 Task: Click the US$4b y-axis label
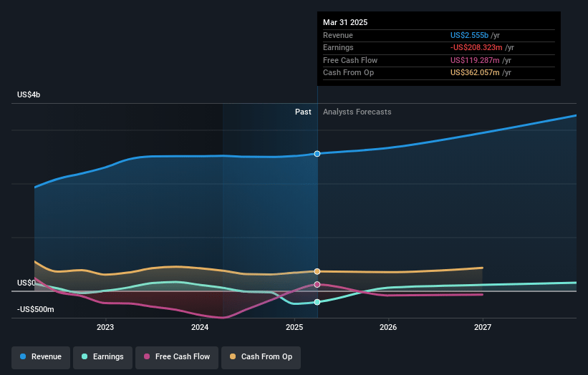click(x=29, y=94)
